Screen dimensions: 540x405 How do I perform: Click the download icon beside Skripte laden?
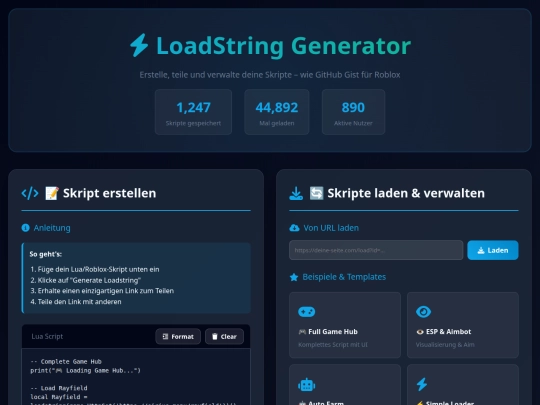coord(296,193)
